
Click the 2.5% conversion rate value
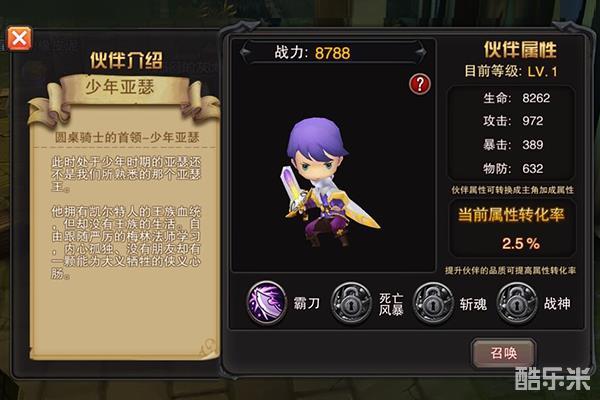(521, 243)
